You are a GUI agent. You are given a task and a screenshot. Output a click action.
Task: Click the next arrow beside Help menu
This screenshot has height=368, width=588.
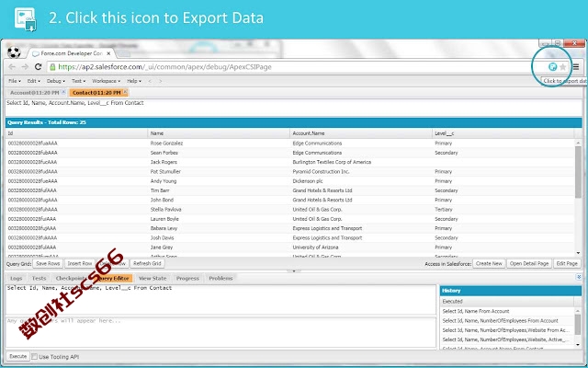(x=161, y=81)
